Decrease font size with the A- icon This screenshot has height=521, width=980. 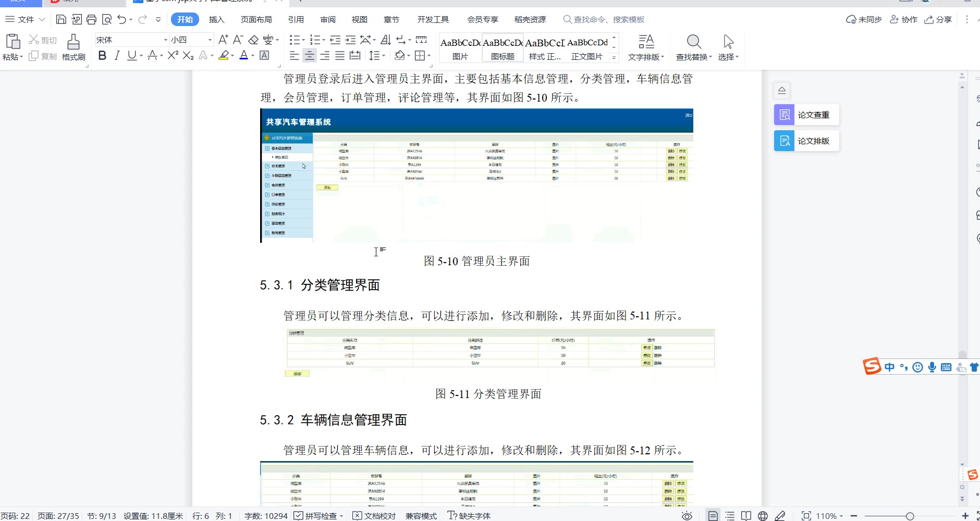tap(238, 40)
